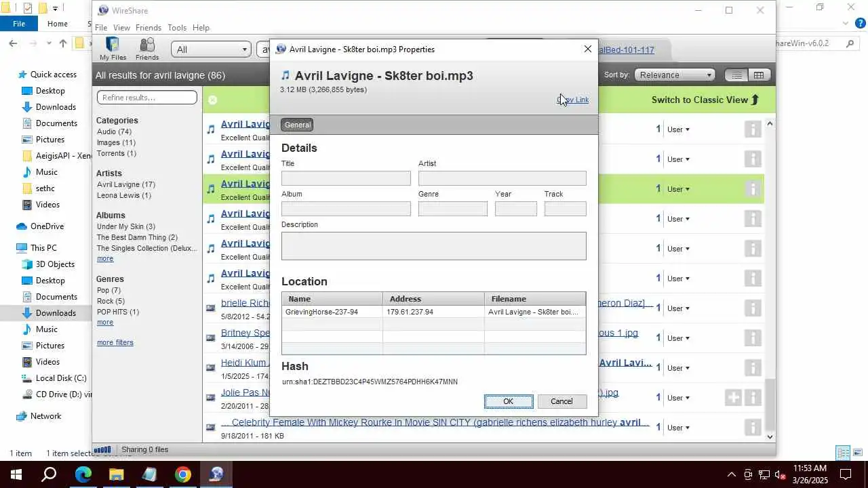The height and width of the screenshot is (488, 868).
Task: Click Description field in Properties dialog
Action: click(434, 246)
